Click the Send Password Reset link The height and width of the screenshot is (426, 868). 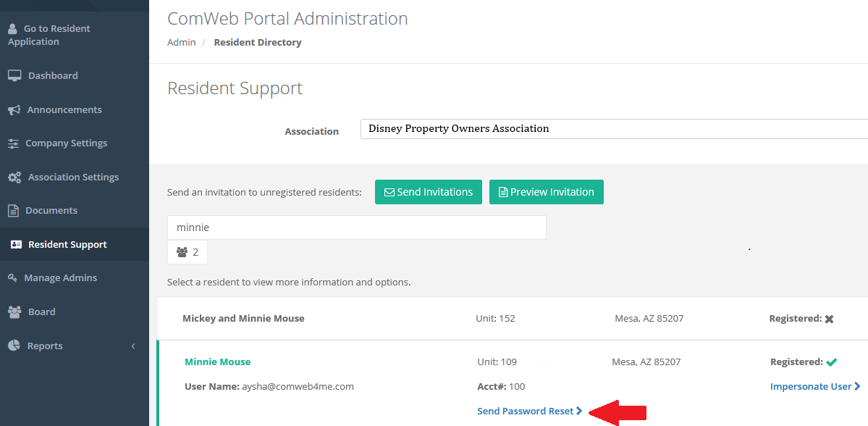coord(530,411)
